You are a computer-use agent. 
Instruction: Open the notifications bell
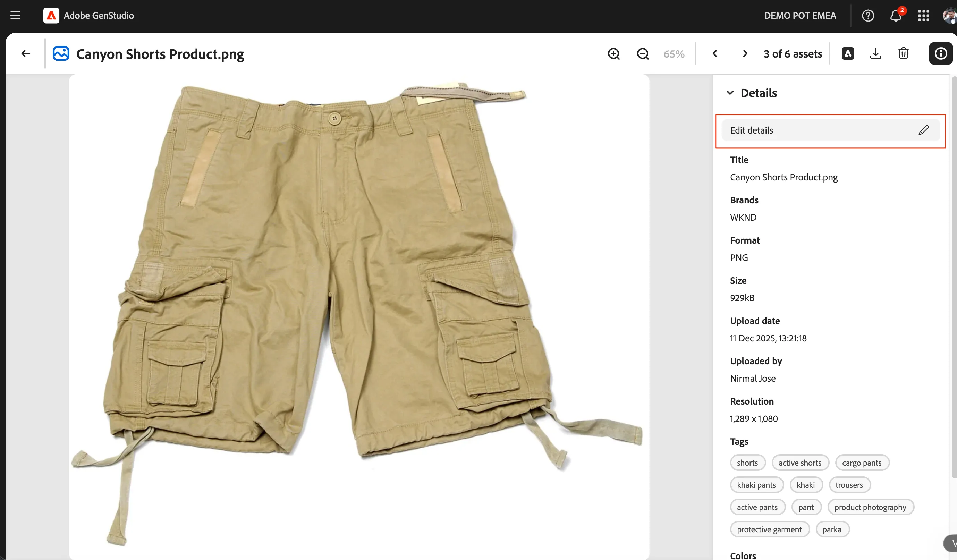tap(896, 16)
